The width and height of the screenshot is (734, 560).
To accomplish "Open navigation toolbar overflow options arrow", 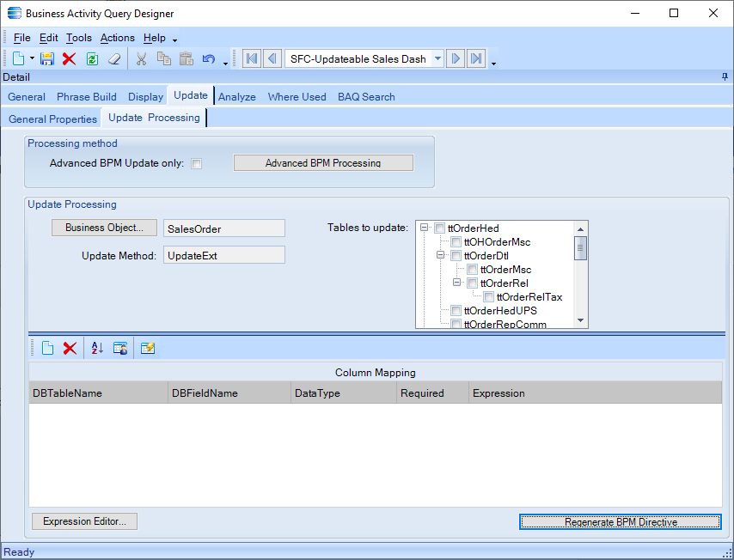I will click(493, 64).
